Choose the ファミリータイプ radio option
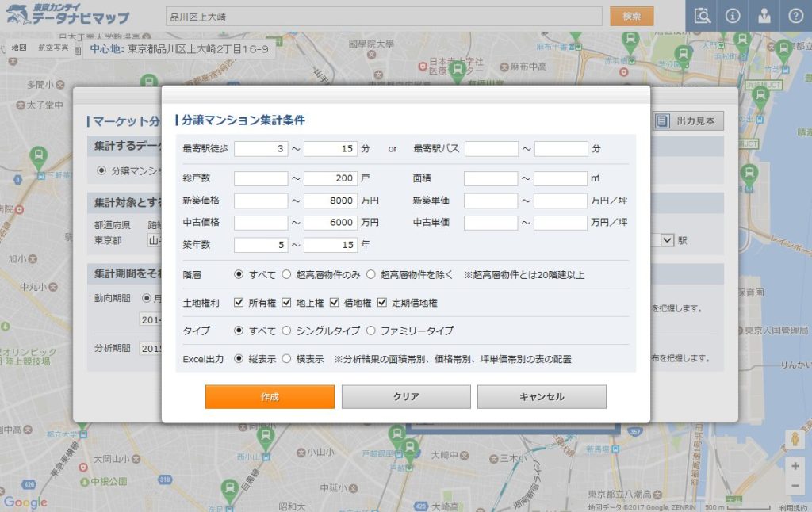The image size is (812, 512). coord(370,331)
